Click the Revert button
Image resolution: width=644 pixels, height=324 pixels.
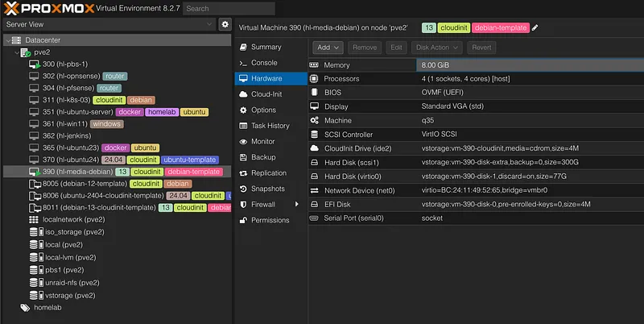[481, 48]
